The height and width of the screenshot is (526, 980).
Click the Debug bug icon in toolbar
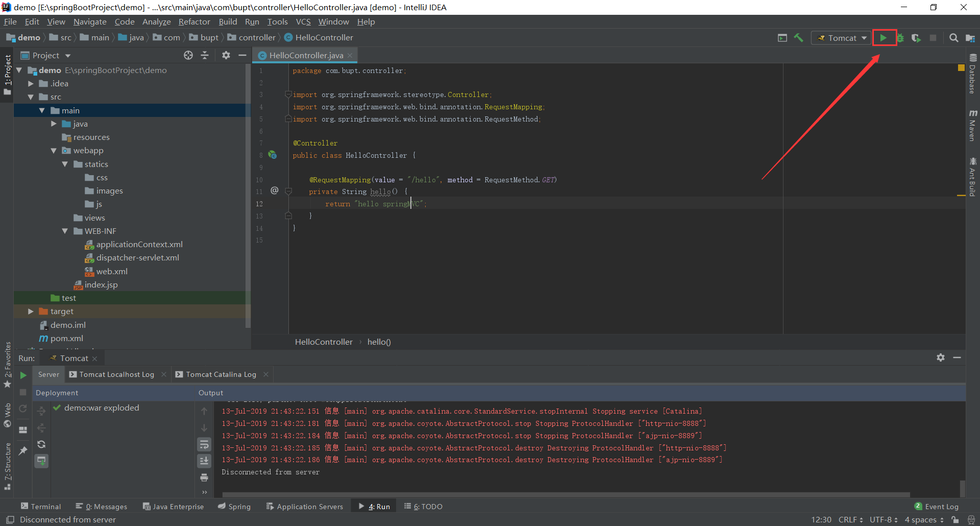point(900,38)
